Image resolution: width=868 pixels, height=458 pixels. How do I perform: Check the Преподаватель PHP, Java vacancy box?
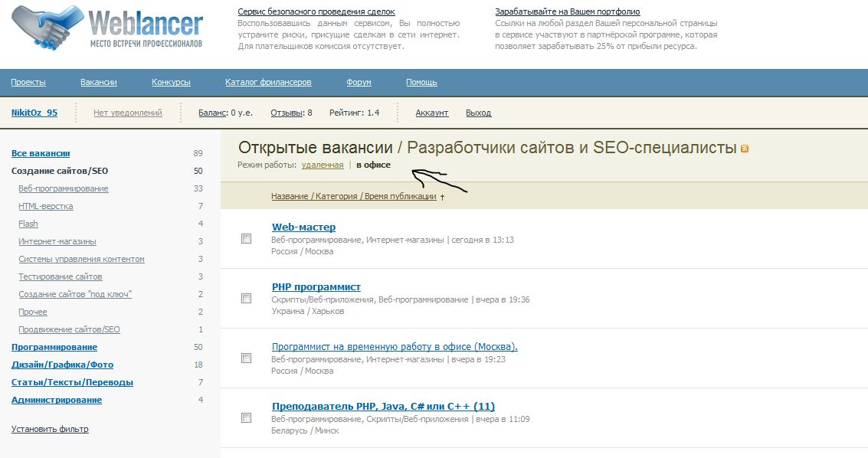click(x=247, y=417)
